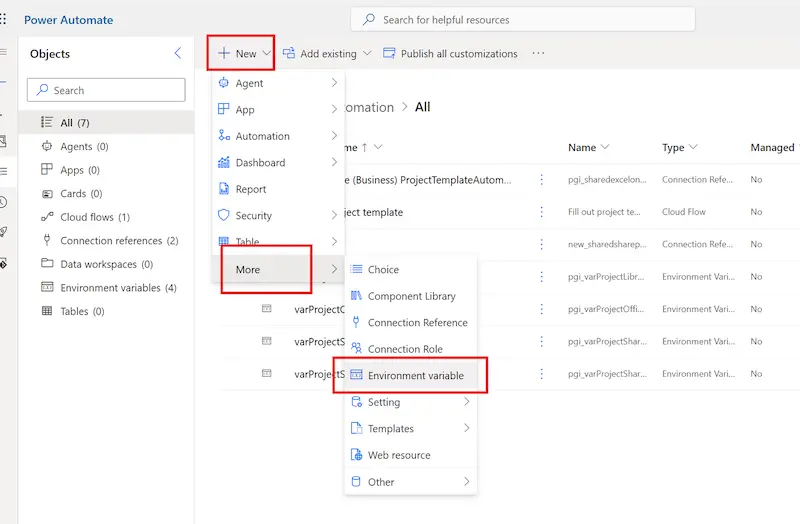
Task: Expand the Agent submenu
Action: coord(278,83)
